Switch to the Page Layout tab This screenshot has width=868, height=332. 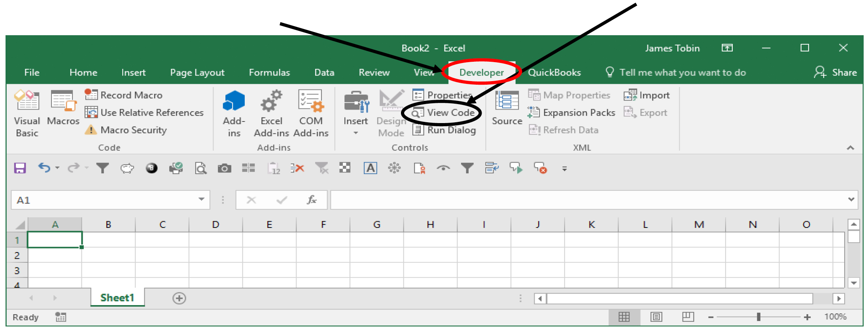(x=197, y=72)
